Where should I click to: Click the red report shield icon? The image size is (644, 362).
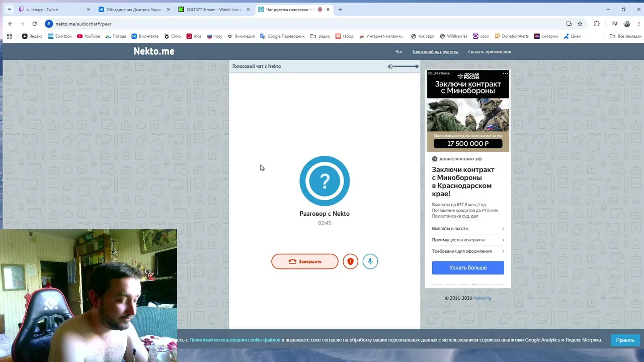[351, 261]
